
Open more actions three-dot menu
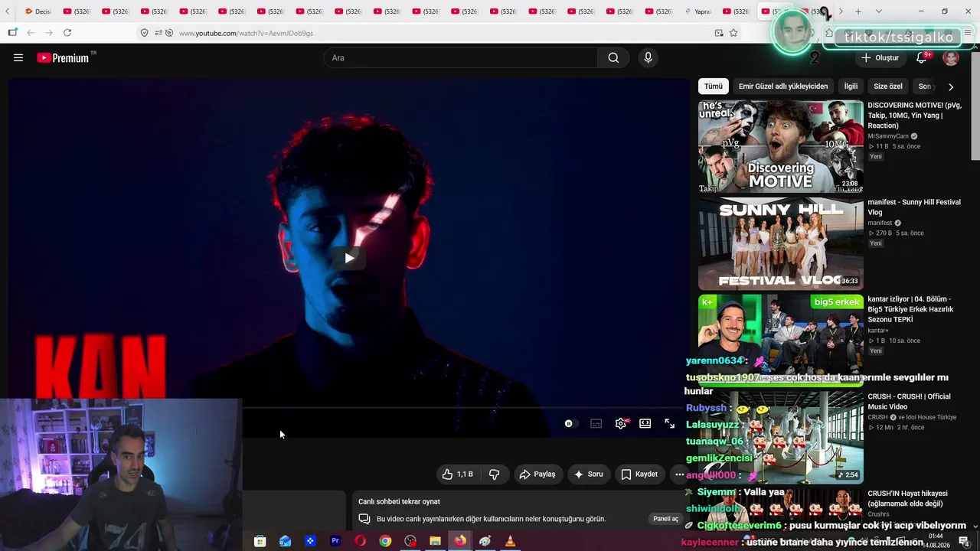tap(679, 474)
